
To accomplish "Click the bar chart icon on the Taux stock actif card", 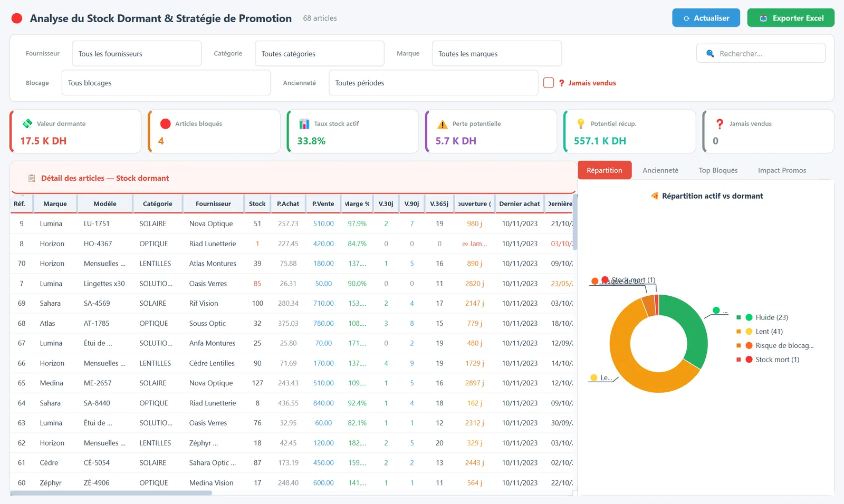I will click(x=304, y=124).
